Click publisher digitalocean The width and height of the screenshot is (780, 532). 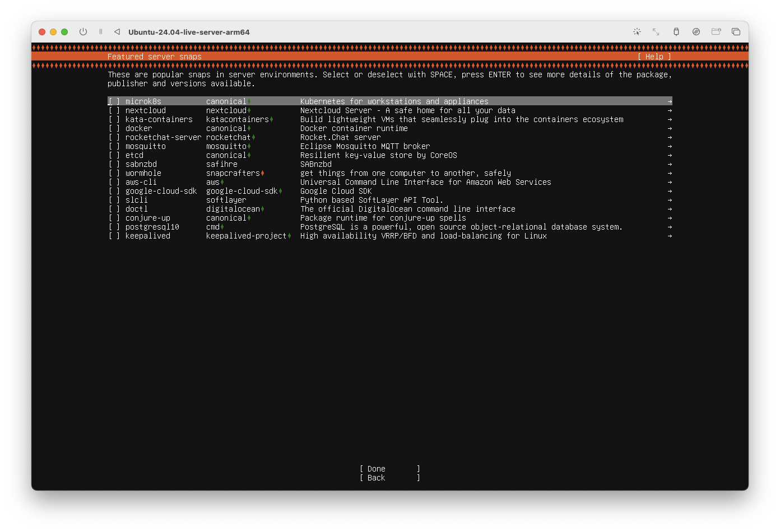coord(233,209)
